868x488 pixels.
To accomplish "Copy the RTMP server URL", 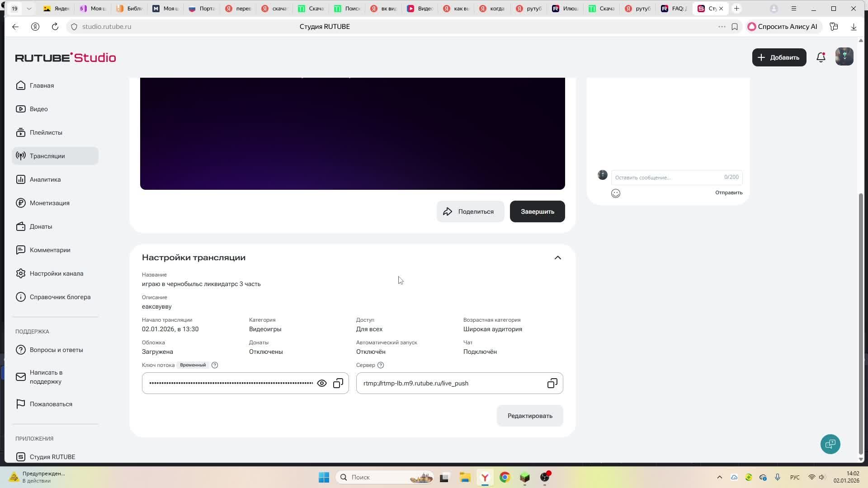I will 552,383.
